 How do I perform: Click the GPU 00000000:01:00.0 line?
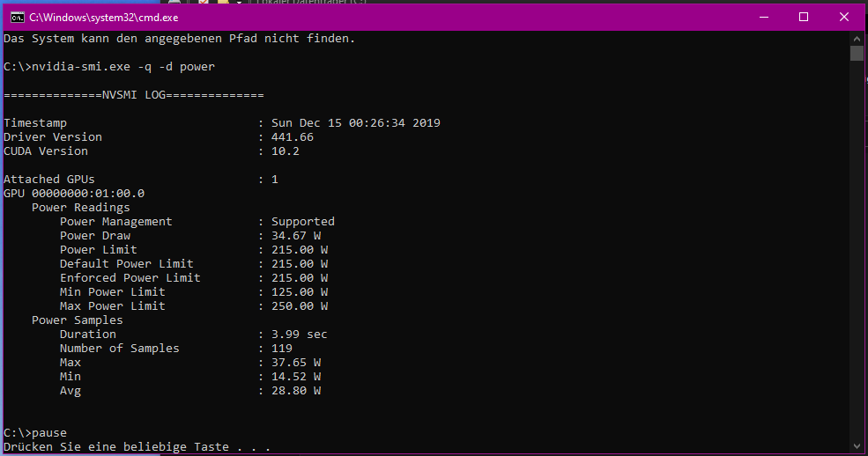pyautogui.click(x=74, y=194)
